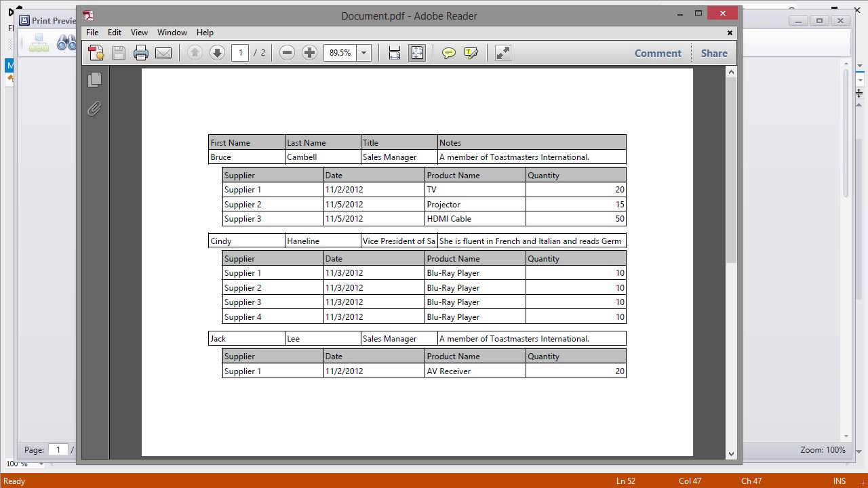Click the Ready status bar text

coord(14,481)
